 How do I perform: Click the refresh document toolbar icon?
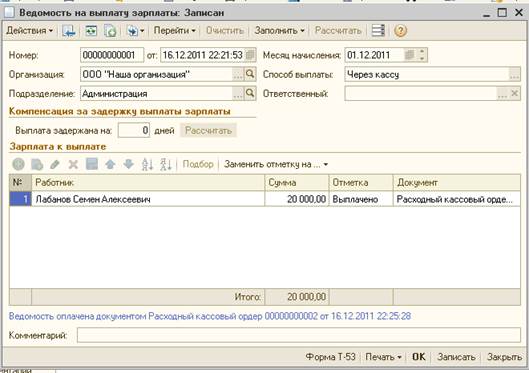[x=110, y=31]
